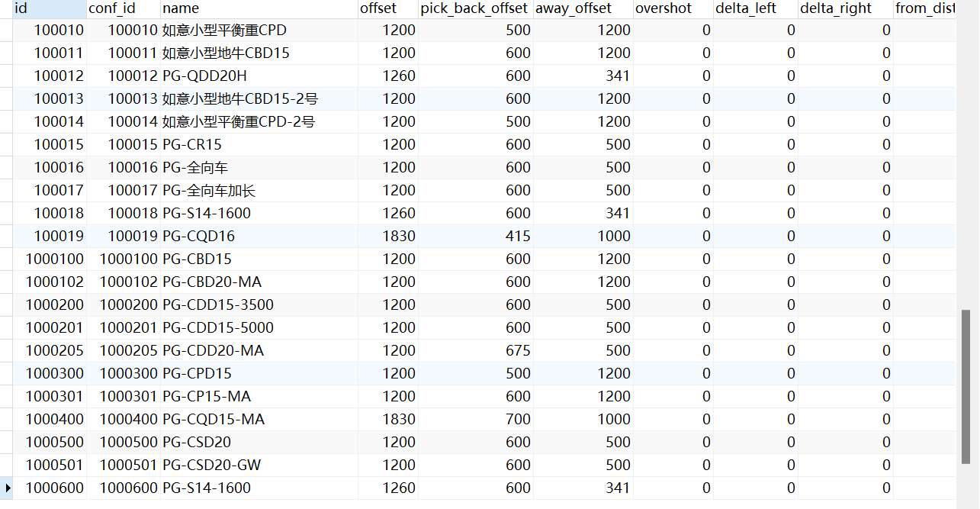
Task: Click delta_right value 0 in PG-CP15-MA row
Action: (845, 396)
